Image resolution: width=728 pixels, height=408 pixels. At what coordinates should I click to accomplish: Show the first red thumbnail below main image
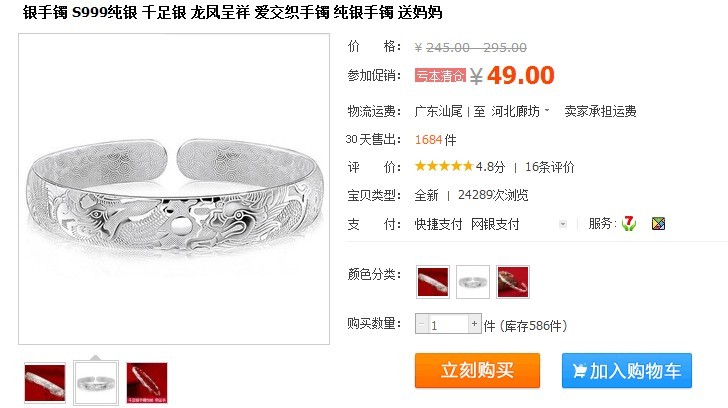45,383
